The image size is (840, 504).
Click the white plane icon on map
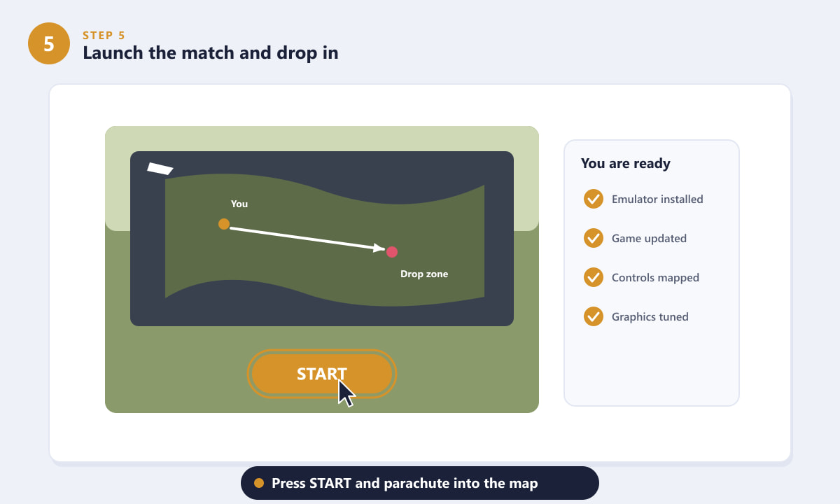coord(160,169)
